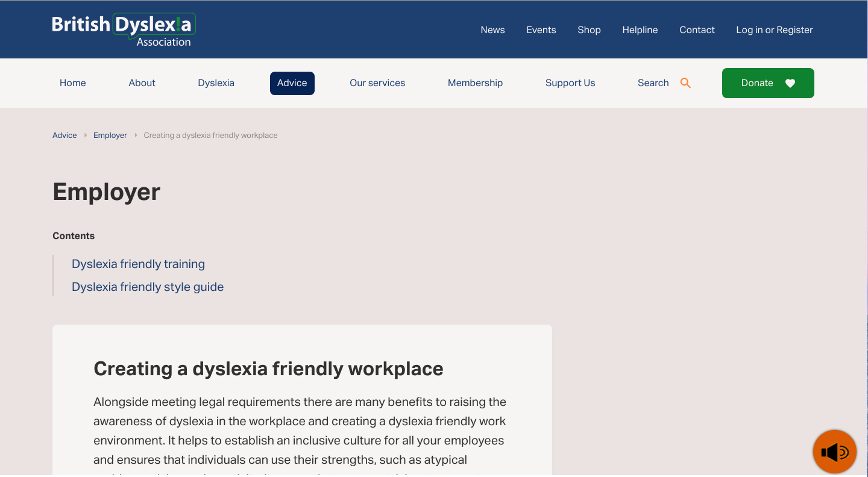
Task: Click Log in or Register
Action: (x=775, y=29)
